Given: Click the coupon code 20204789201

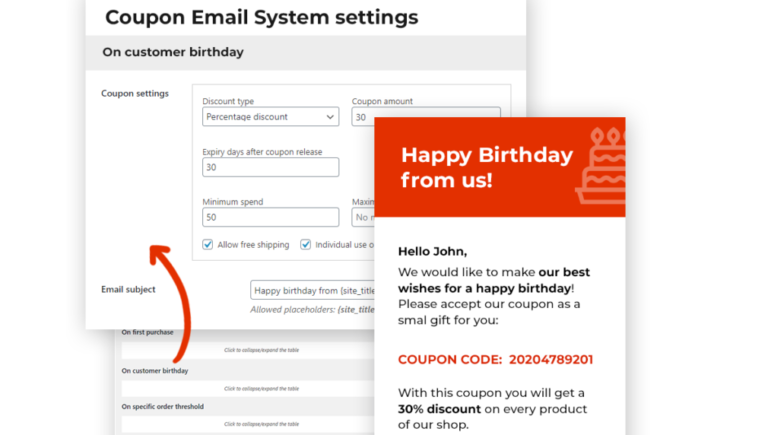Looking at the screenshot, I should coord(551,360).
